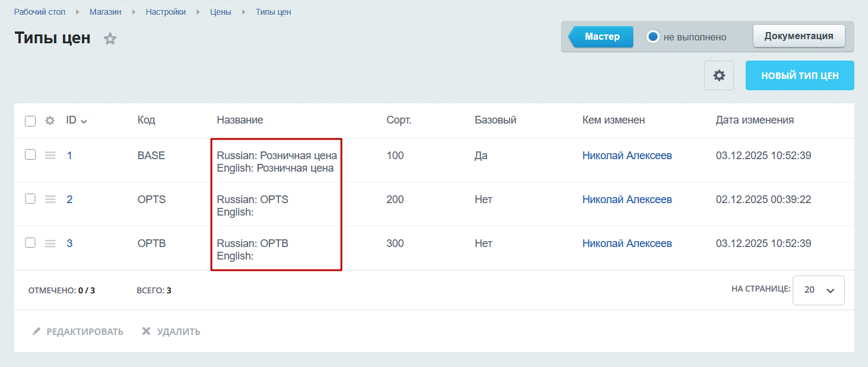The width and height of the screenshot is (868, 367).
Task: Open the per-page count dropdown showing 20
Action: click(x=818, y=290)
